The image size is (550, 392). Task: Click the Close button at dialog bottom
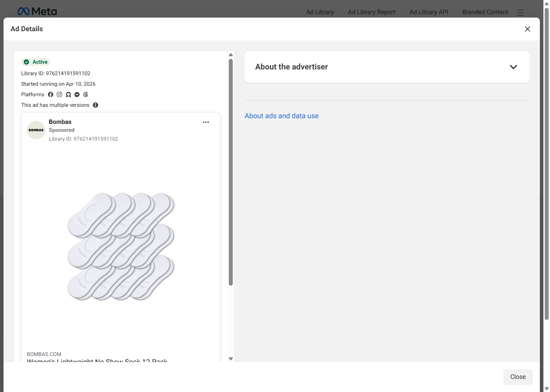(x=518, y=377)
